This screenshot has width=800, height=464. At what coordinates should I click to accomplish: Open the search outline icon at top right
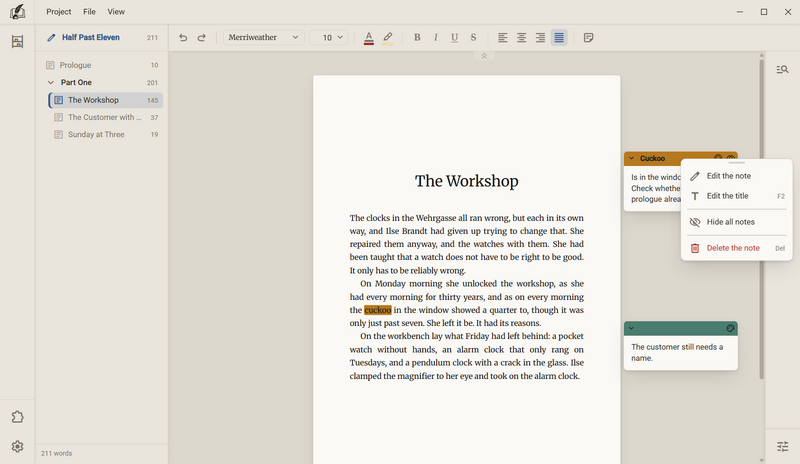(x=782, y=69)
